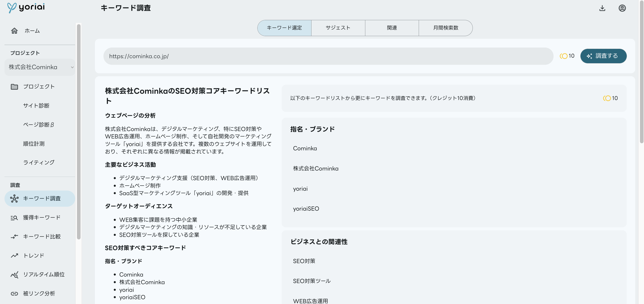The width and height of the screenshot is (644, 304).
Task: Open ページ診断β in sidebar
Action: [39, 124]
